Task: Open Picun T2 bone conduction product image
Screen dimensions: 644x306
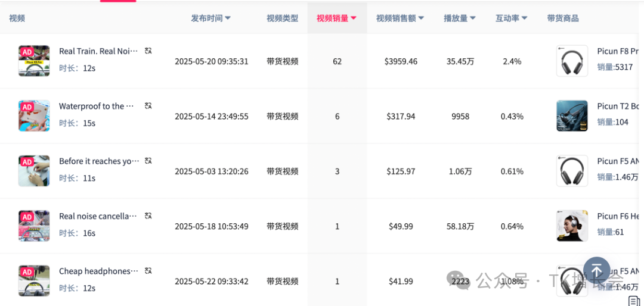Action: (572, 115)
